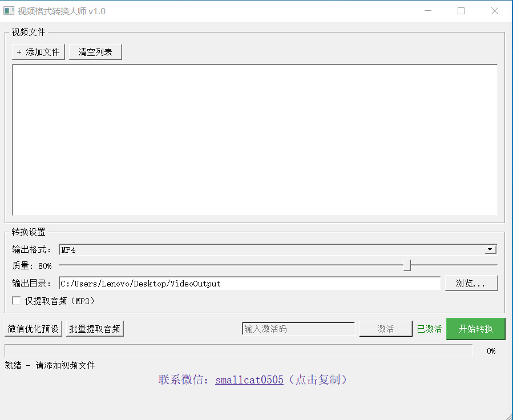Viewport: 513px width, 420px height.
Task: Click the 联系微信: text
Action: tap(184, 379)
